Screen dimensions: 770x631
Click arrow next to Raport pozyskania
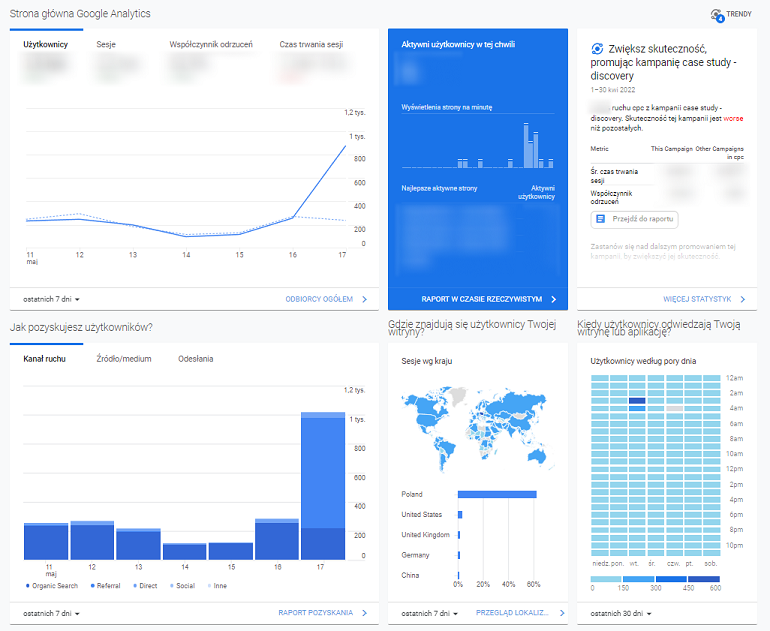tap(365, 613)
